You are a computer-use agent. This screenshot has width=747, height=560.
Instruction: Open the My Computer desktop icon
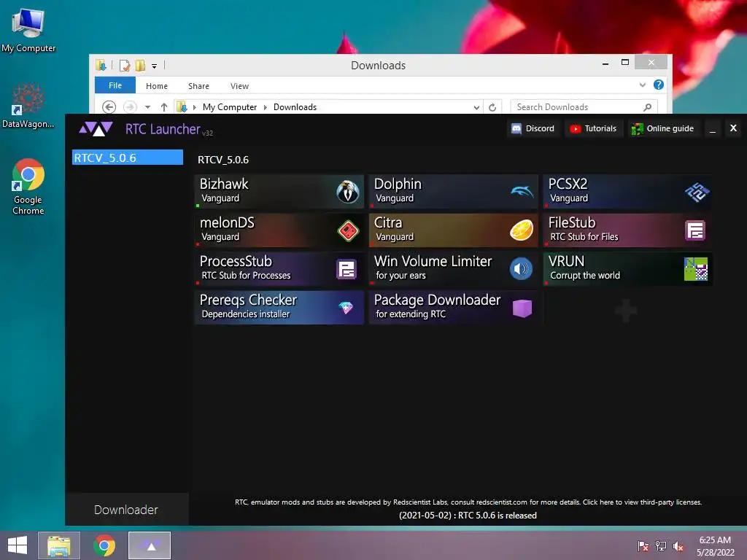(28, 30)
